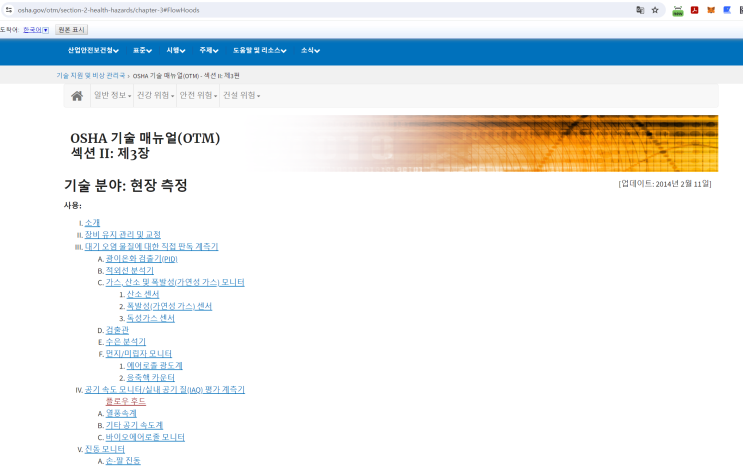Open the blue extension icon
743x469 pixels.
[x=727, y=10]
